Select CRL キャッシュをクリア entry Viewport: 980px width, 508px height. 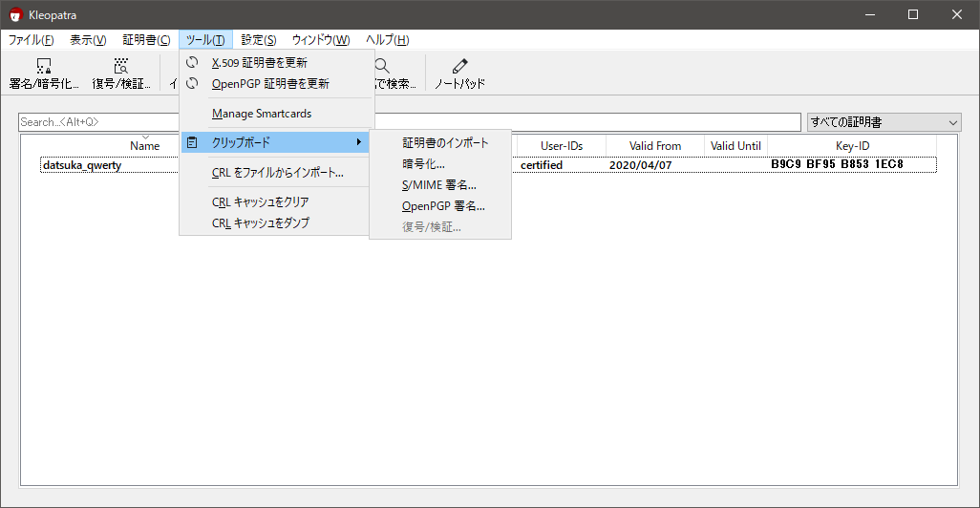click(276, 201)
